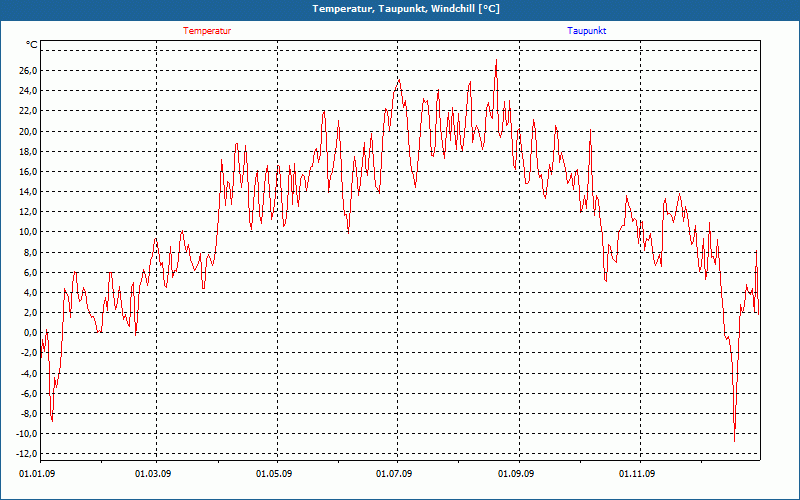The width and height of the screenshot is (800, 500).
Task: Select the 12,0 y-axis value
Action: point(29,212)
